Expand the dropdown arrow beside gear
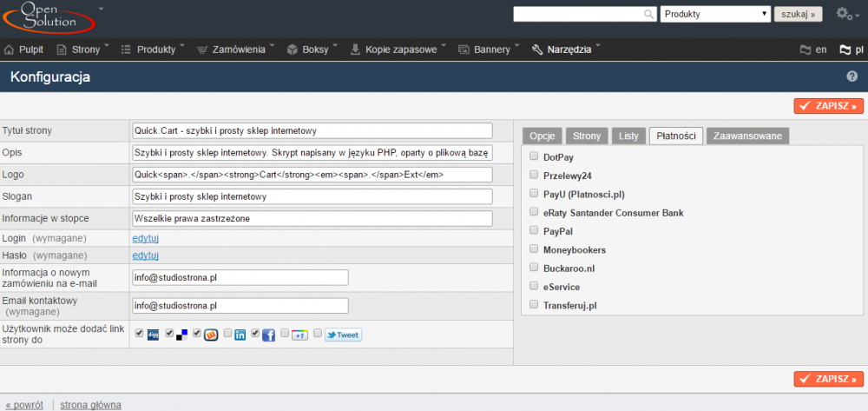868x411 pixels. 858,17
